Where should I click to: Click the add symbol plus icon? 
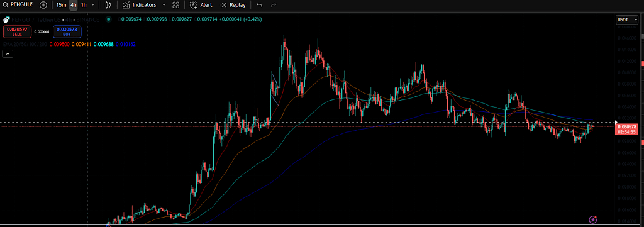click(43, 5)
